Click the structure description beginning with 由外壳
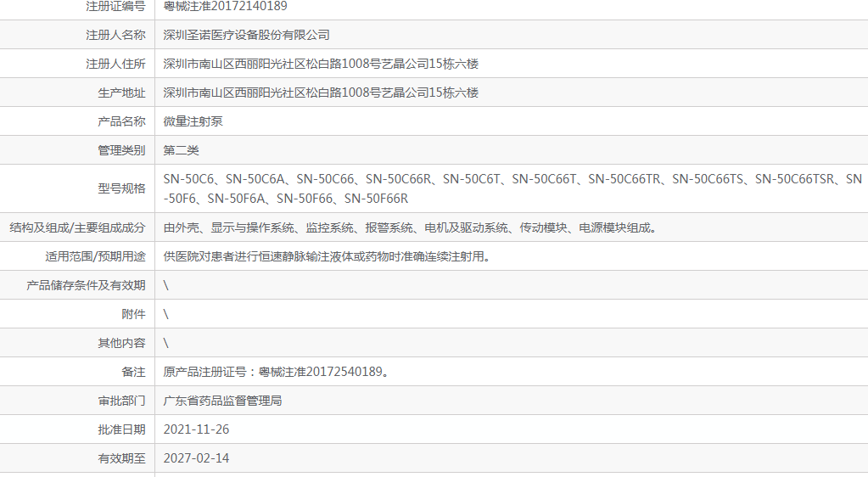The image size is (868, 477). pyautogui.click(x=411, y=227)
